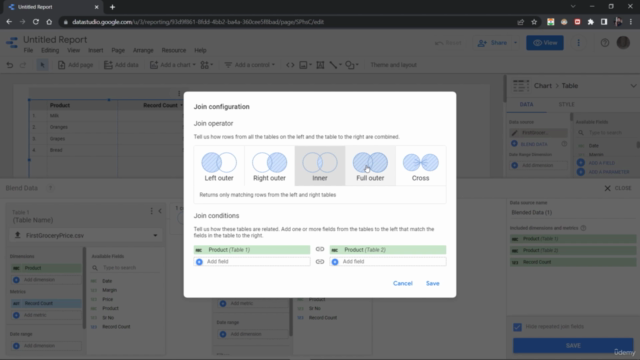
Task: Click the browser reload icon
Action: click(36, 22)
